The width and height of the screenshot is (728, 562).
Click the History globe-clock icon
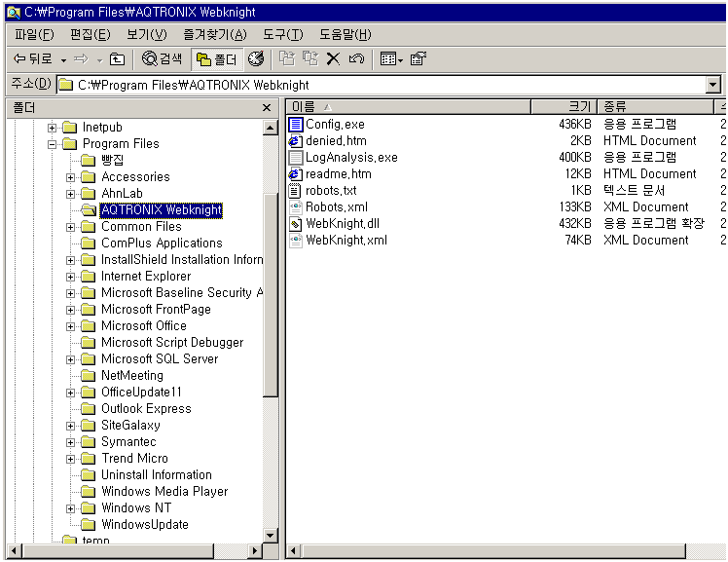pos(256,59)
